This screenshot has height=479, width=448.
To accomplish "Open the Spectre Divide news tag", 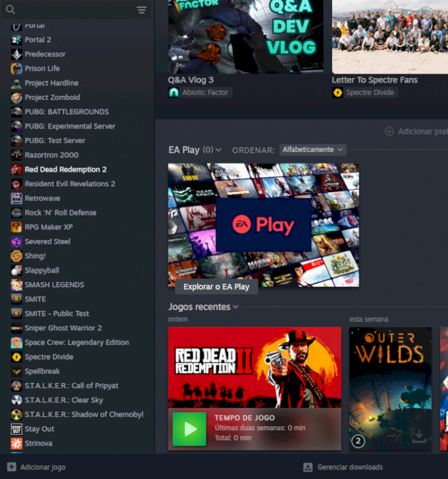I will [365, 93].
